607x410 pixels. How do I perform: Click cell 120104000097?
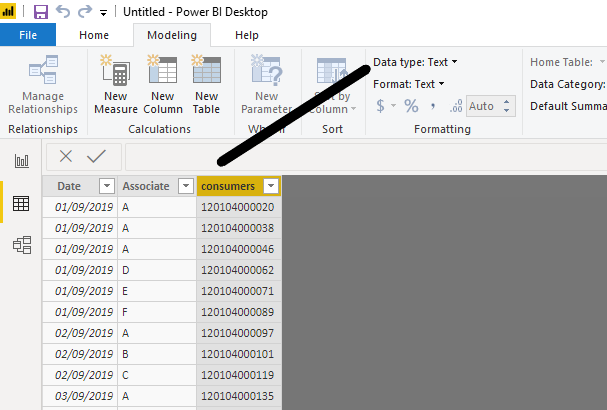[238, 333]
